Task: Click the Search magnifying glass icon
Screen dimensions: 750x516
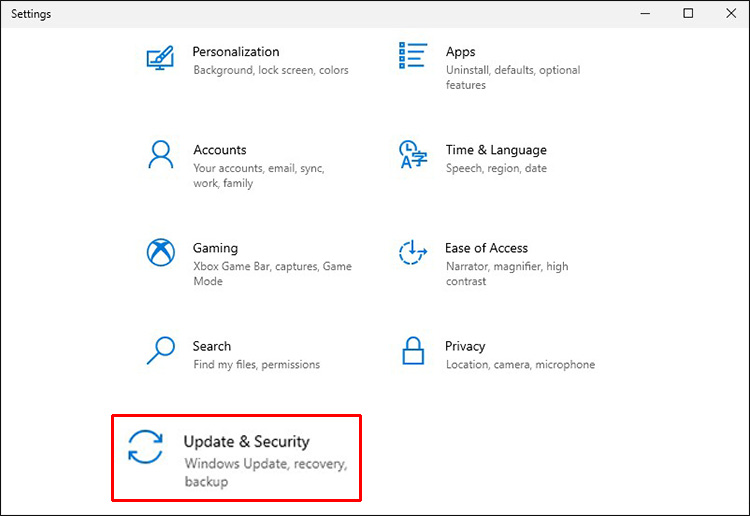Action: pos(160,351)
